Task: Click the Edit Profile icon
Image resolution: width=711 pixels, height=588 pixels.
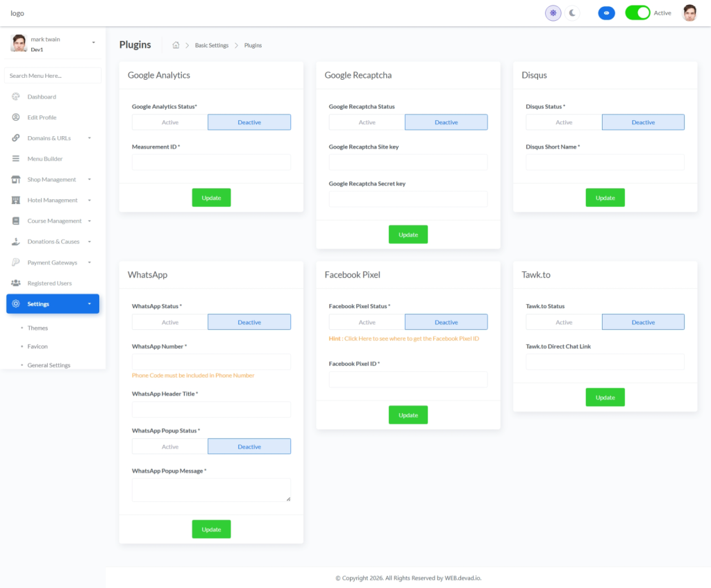Action: [x=16, y=117]
